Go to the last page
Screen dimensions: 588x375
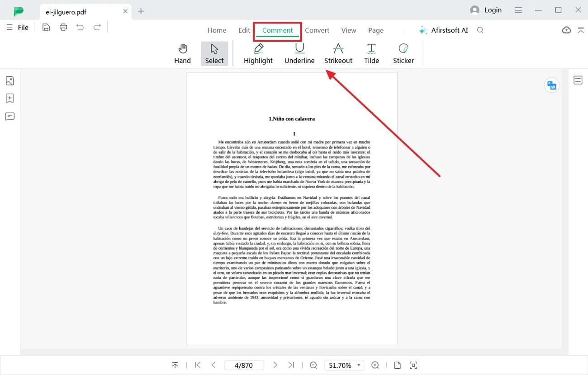click(x=291, y=365)
